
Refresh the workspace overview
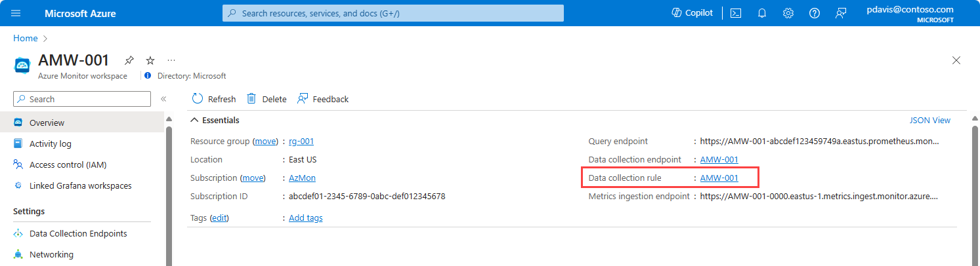[x=214, y=99]
